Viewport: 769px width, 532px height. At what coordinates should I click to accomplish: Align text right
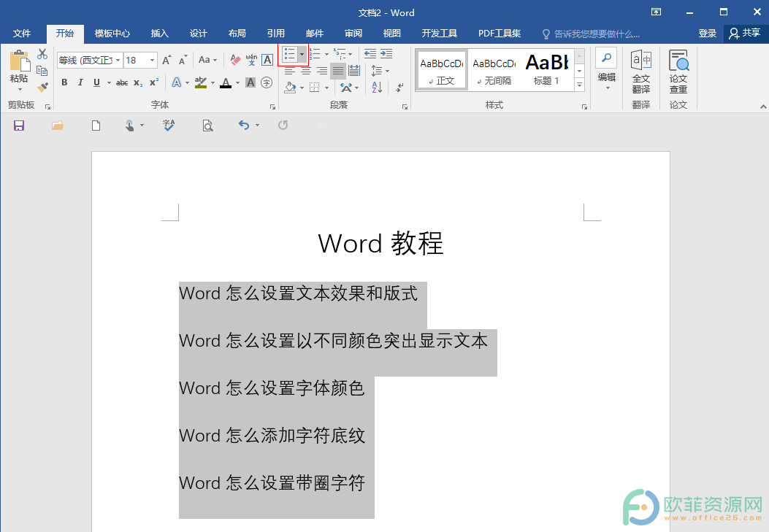(322, 71)
